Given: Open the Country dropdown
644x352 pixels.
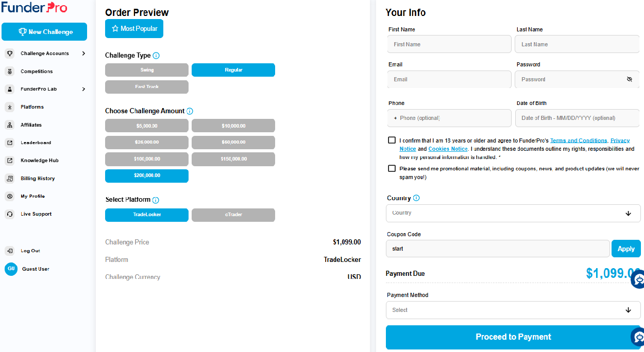Looking at the screenshot, I should 513,213.
